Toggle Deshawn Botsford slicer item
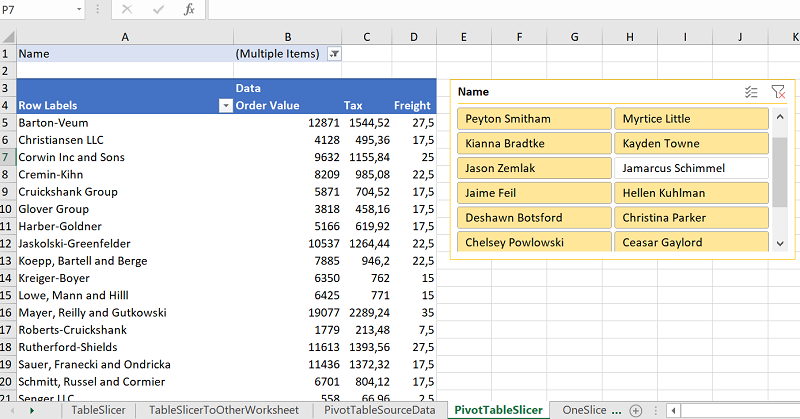 534,217
